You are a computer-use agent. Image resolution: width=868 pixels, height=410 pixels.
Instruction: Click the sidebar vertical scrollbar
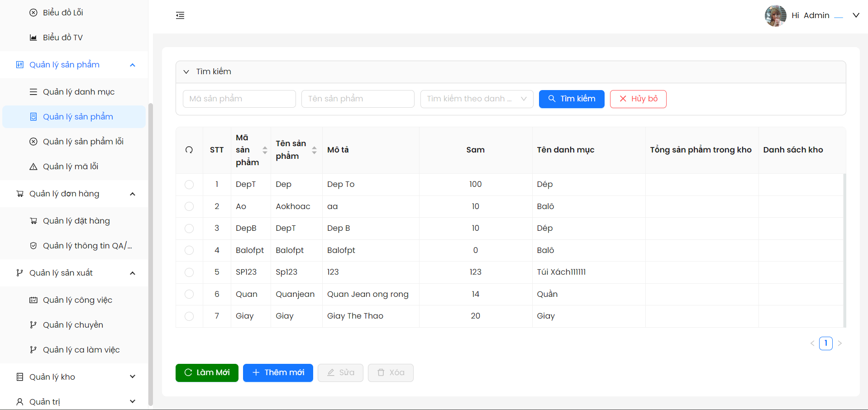151,253
